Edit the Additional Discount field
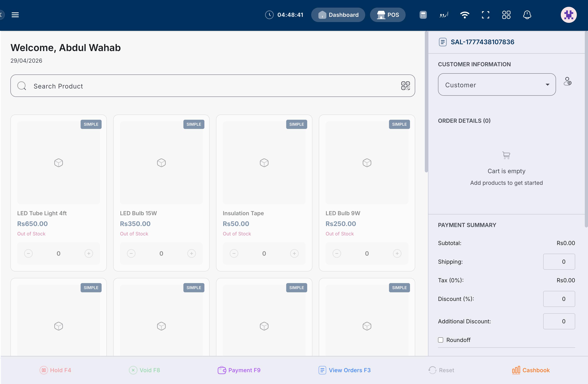This screenshot has height=384, width=588. [559, 322]
